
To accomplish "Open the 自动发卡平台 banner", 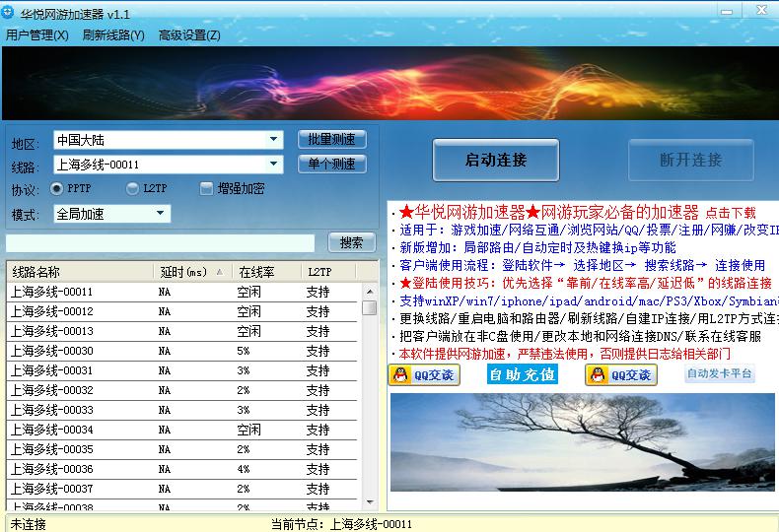I will (720, 374).
